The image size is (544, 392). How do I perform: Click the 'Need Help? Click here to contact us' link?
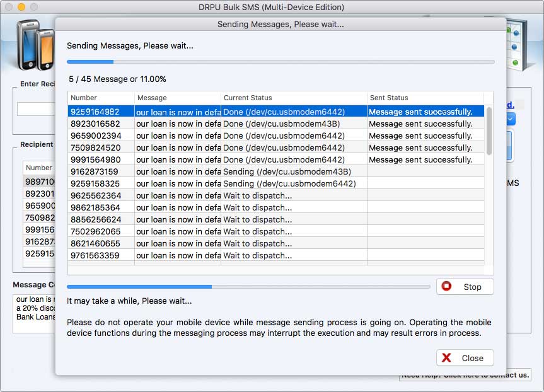tap(465, 375)
